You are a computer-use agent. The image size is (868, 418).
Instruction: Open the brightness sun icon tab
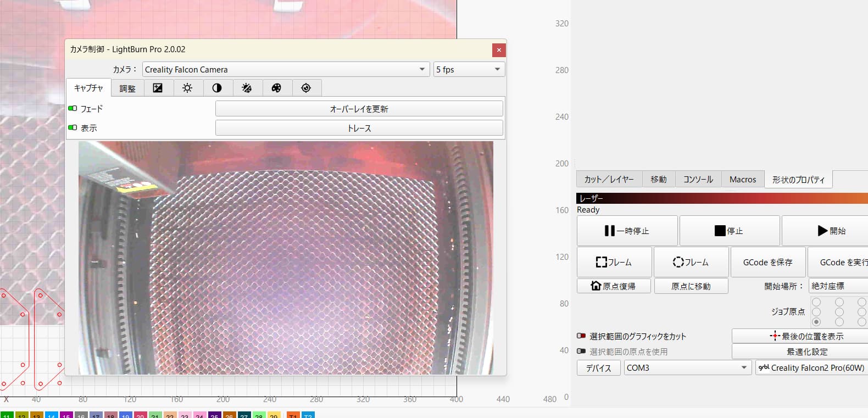[187, 88]
